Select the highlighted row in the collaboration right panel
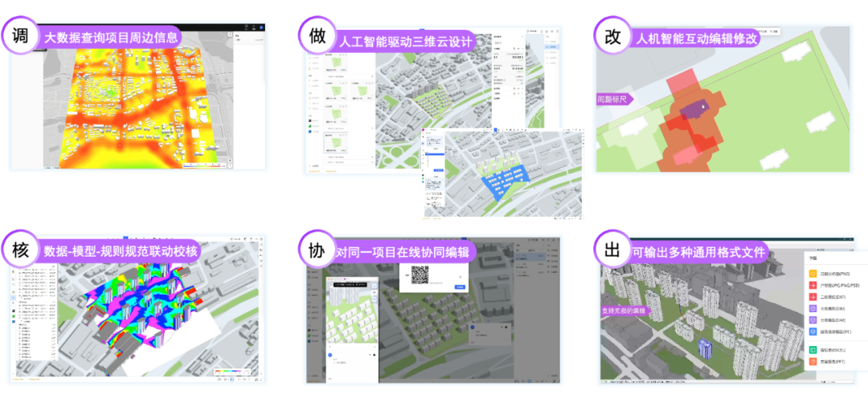 click(528, 256)
